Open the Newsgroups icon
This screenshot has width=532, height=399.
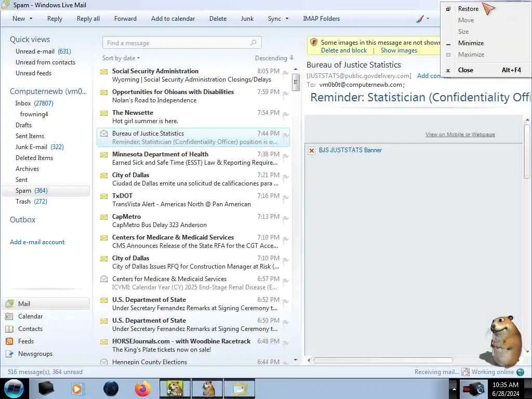pyautogui.click(x=9, y=354)
